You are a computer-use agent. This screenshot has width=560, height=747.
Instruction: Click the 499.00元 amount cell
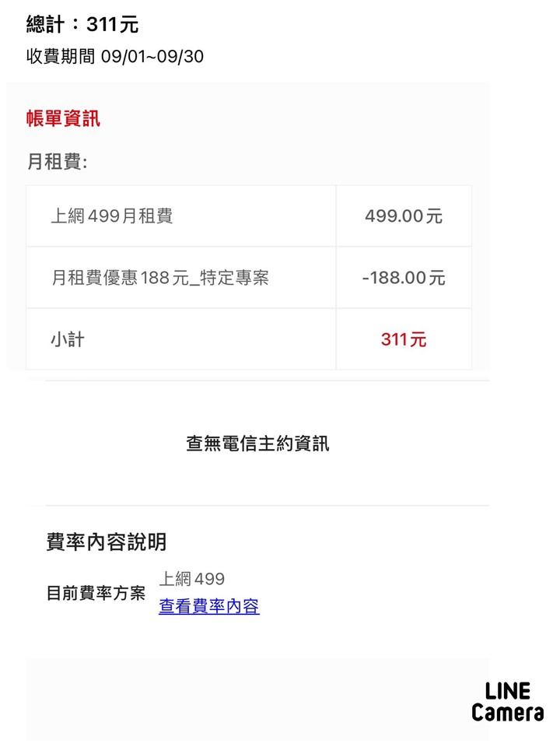404,216
